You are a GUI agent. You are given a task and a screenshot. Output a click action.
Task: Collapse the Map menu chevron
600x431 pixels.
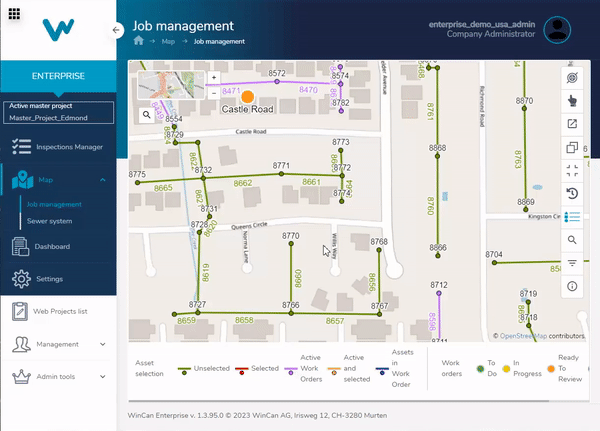pos(103,180)
